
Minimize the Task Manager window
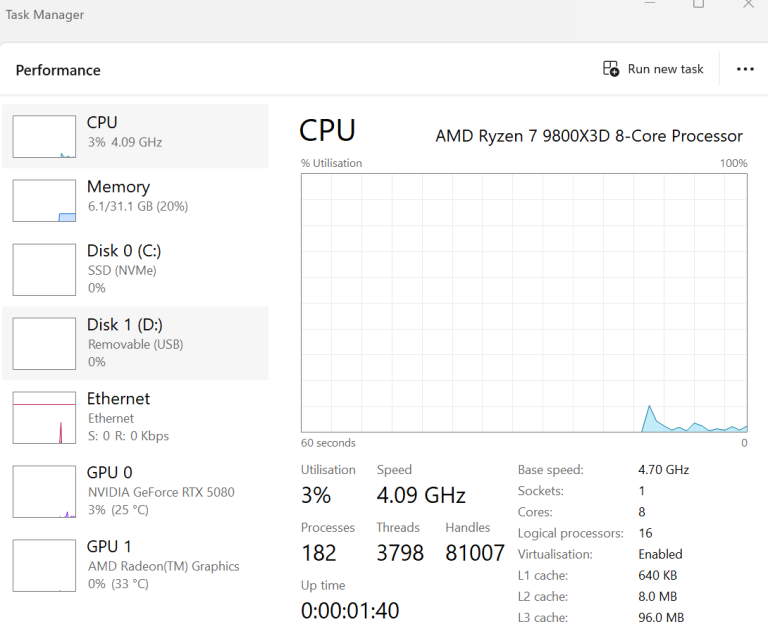(x=650, y=4)
